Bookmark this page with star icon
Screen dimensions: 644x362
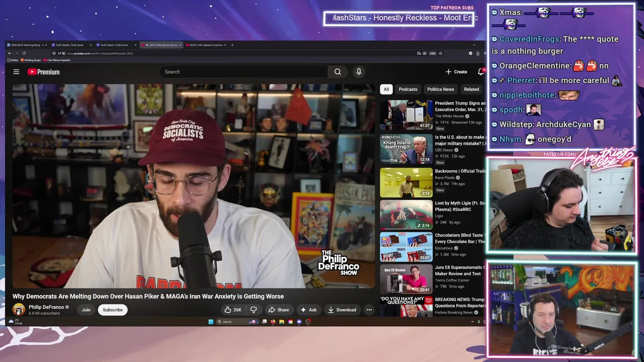[441, 53]
